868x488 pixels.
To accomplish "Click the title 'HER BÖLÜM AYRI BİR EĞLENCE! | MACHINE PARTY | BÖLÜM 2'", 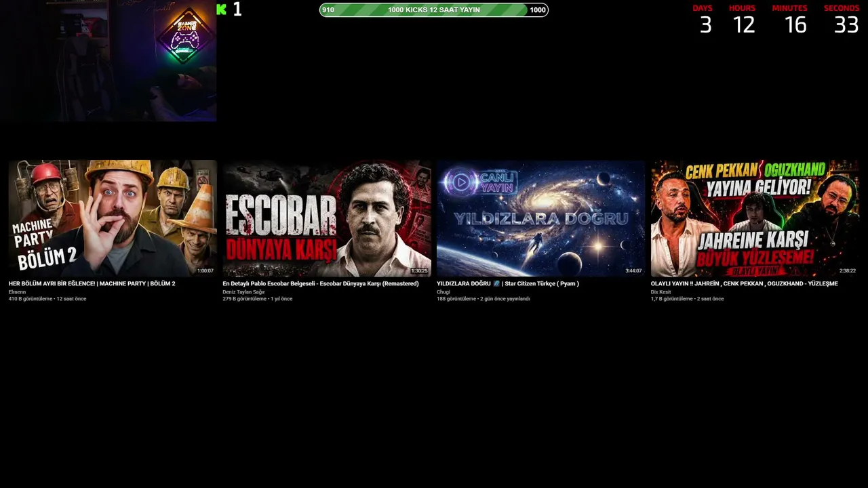I will pos(92,284).
